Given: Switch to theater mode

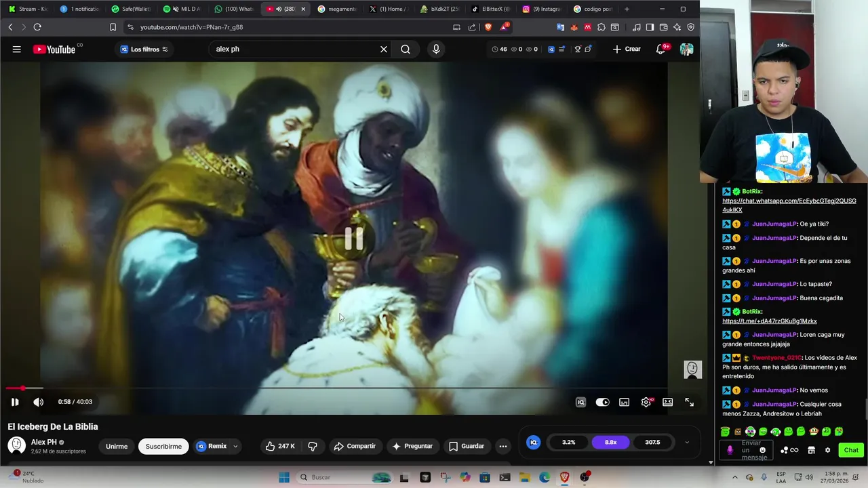Looking at the screenshot, I should [x=668, y=402].
